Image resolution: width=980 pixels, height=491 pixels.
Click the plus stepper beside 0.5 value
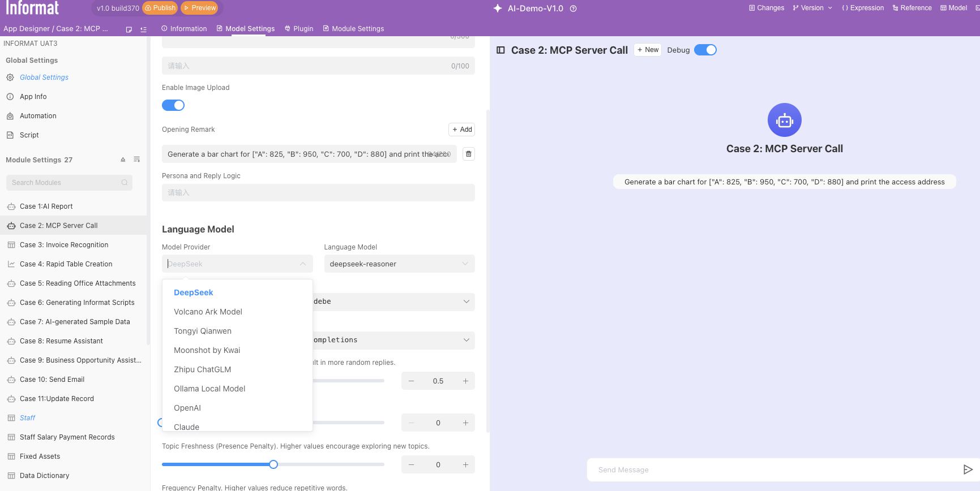[465, 381]
